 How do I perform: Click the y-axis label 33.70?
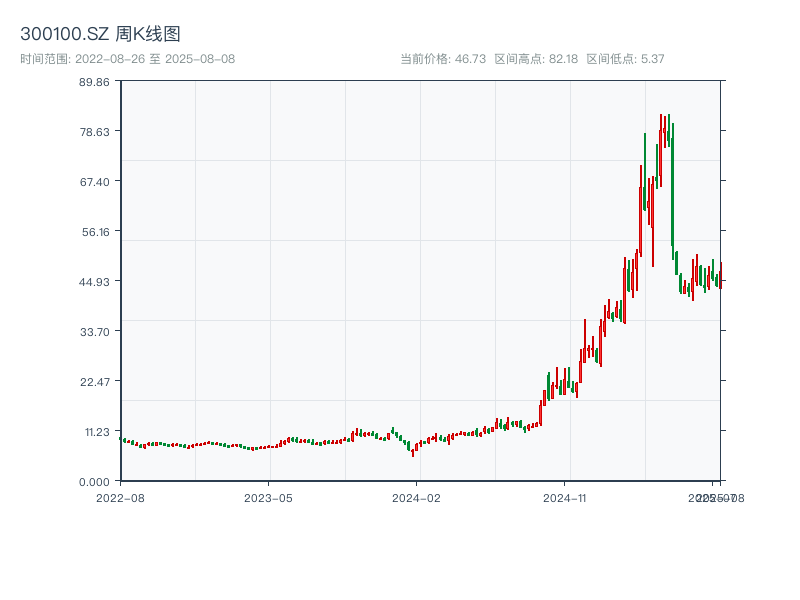click(94, 332)
